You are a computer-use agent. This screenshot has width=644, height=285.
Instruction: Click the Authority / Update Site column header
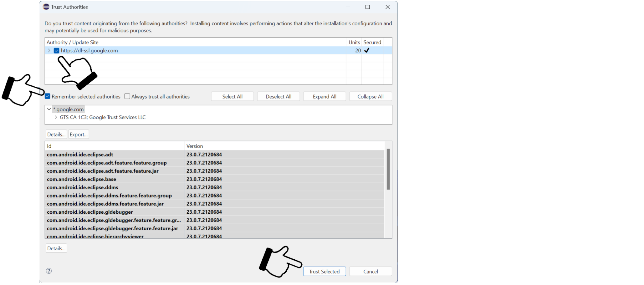(x=196, y=42)
